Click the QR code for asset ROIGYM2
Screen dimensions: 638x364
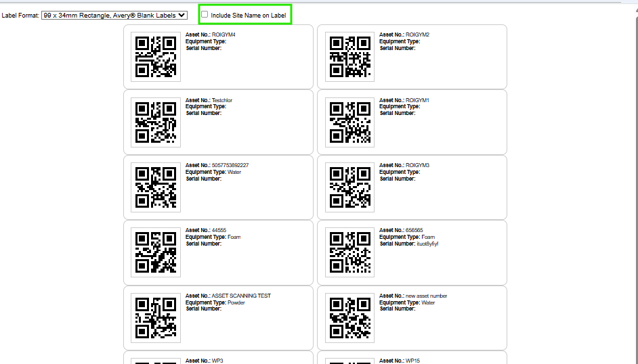349,57
